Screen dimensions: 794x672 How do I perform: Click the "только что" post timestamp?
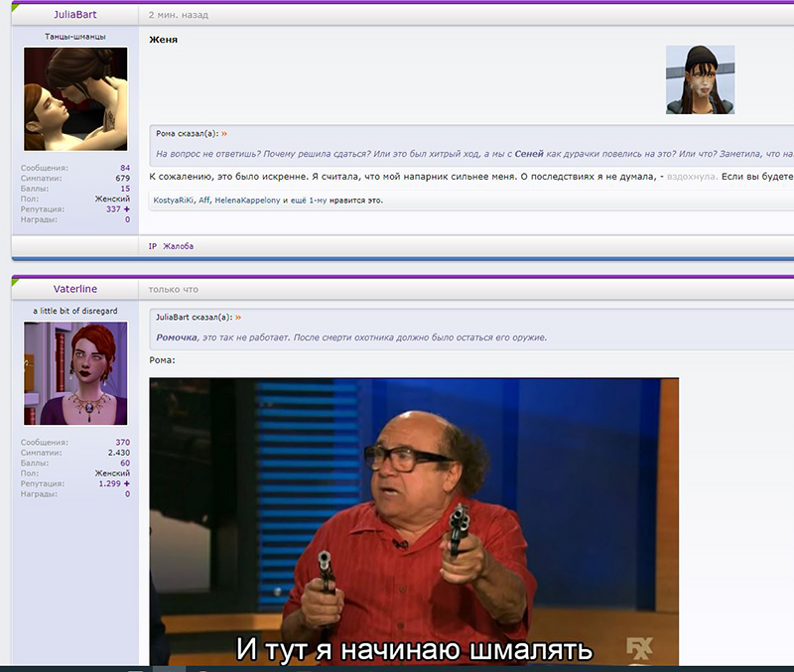[x=173, y=290]
